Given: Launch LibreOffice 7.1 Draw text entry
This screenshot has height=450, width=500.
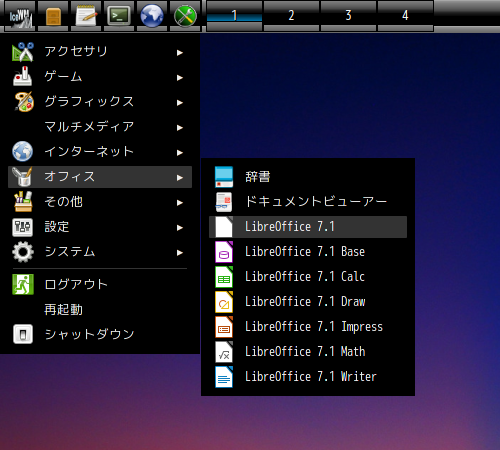Looking at the screenshot, I should (305, 302).
